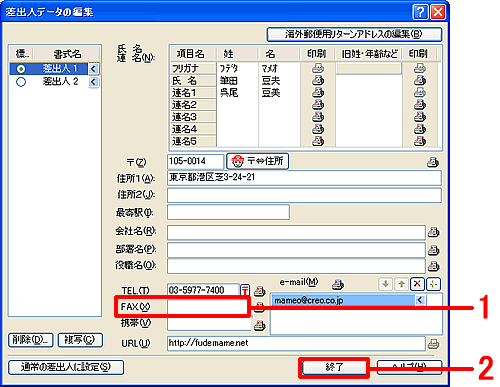The width and height of the screenshot is (500, 387).
Task: Click title bar question mark help button
Action: click(420, 12)
